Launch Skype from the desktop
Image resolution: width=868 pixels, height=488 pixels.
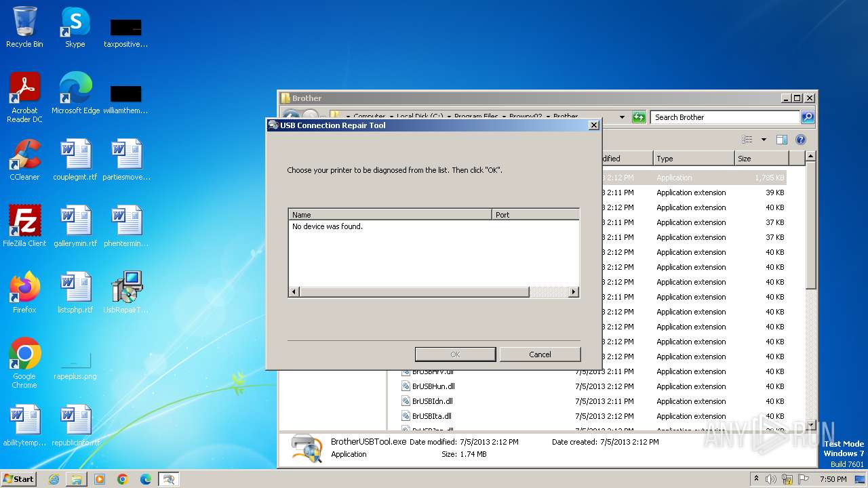pos(75,27)
